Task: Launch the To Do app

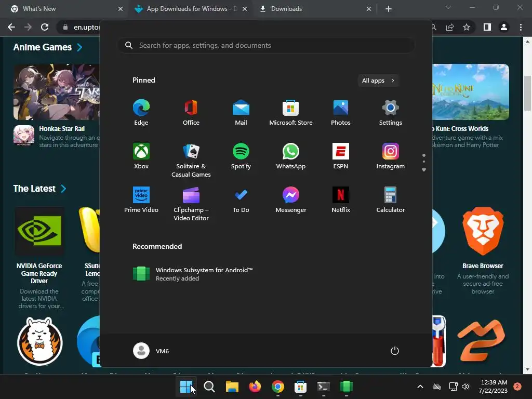Action: click(241, 200)
